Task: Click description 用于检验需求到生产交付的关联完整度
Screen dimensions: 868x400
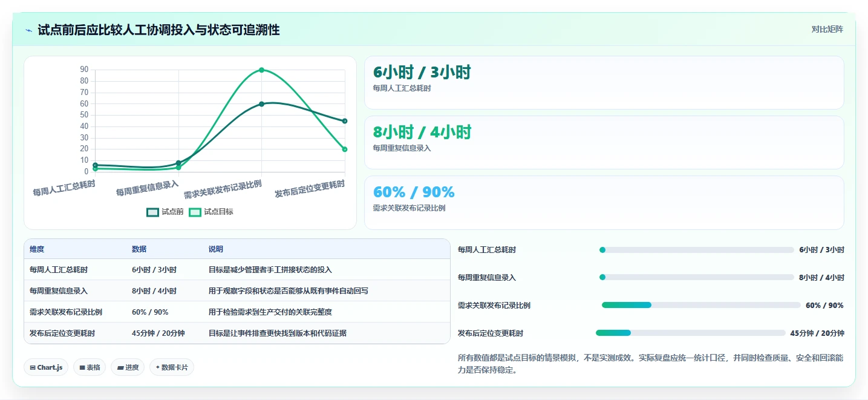Action: point(270,312)
